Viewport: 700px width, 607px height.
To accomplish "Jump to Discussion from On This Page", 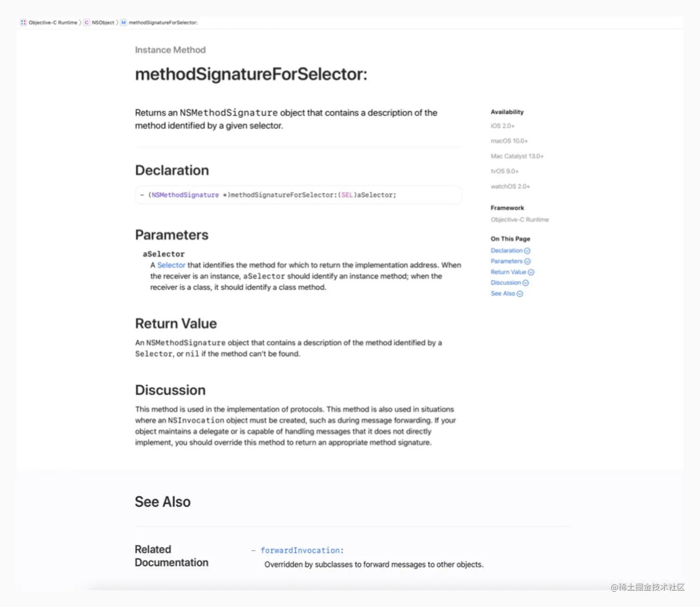I will click(x=506, y=283).
